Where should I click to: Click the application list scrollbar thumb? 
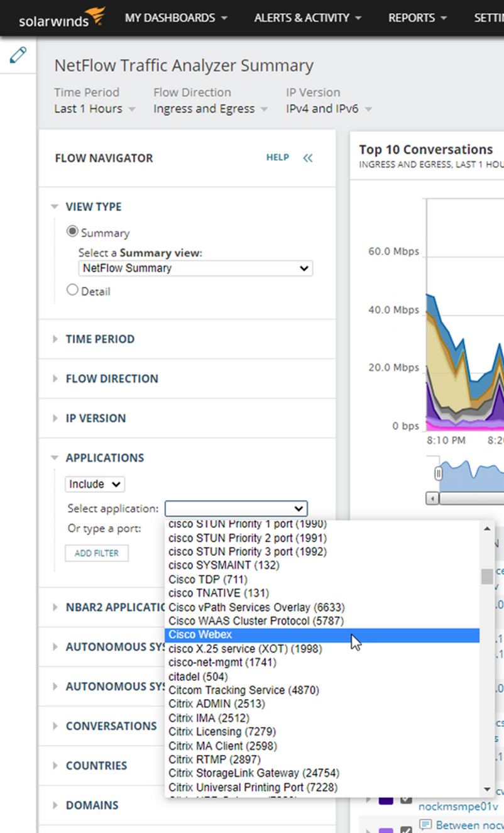click(487, 576)
